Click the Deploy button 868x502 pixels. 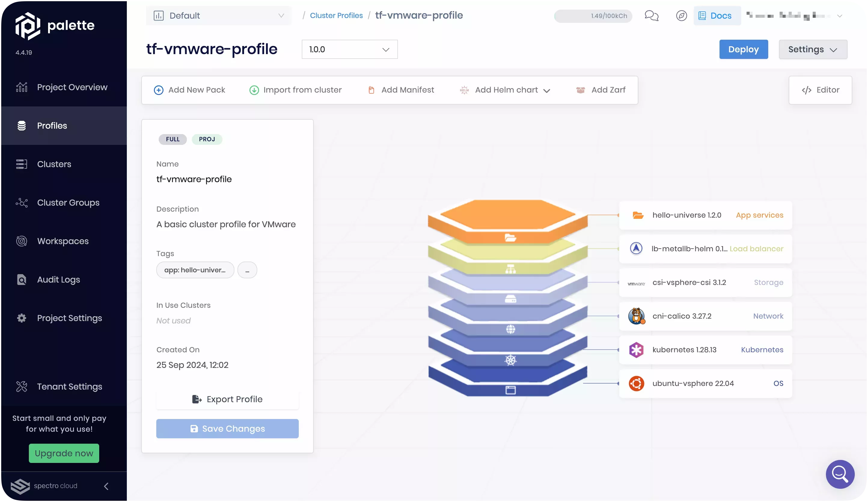tap(744, 49)
